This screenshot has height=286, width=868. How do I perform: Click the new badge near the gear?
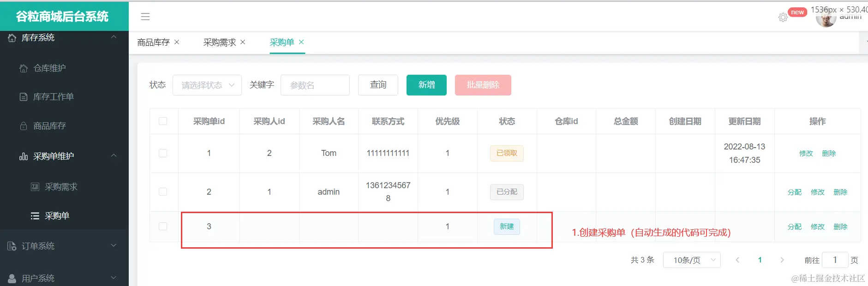coord(797,12)
